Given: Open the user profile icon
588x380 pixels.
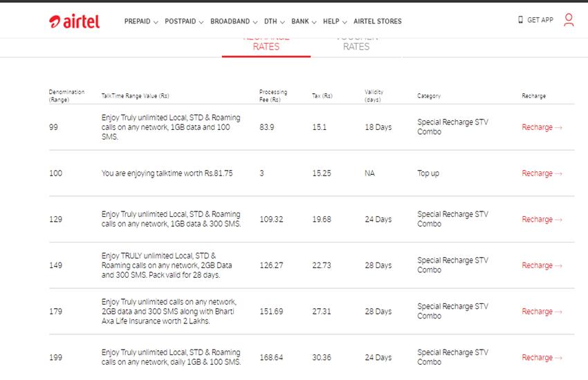Looking at the screenshot, I should [569, 20].
